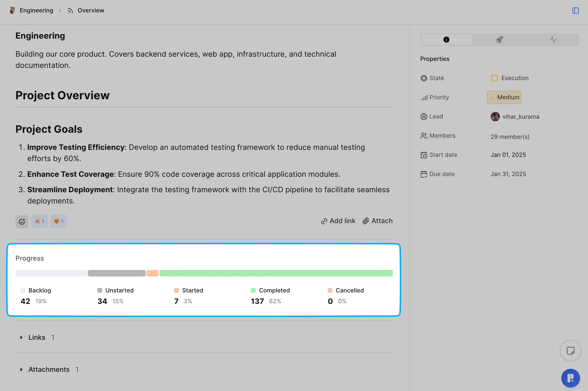Click the Backlog progress segment
The image size is (588, 391).
[51, 273]
